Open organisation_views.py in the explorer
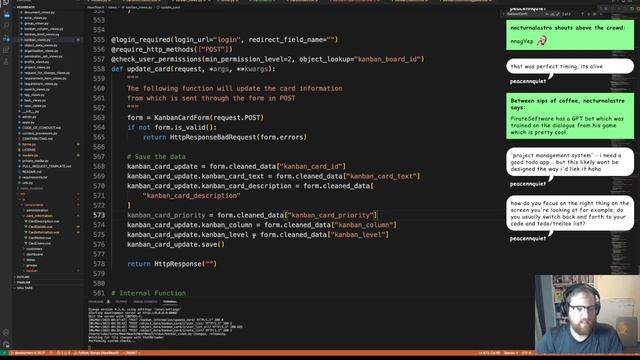640x360 pixels. click(x=40, y=51)
